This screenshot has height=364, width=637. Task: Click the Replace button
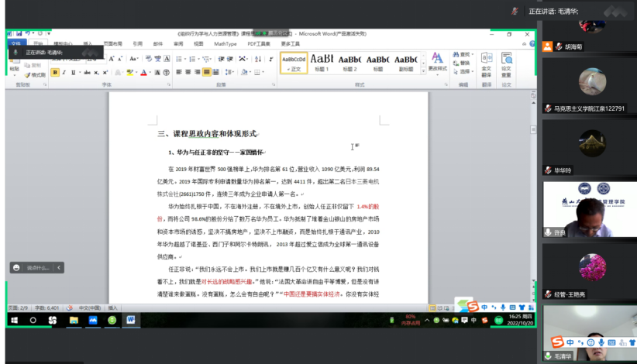coord(465,63)
